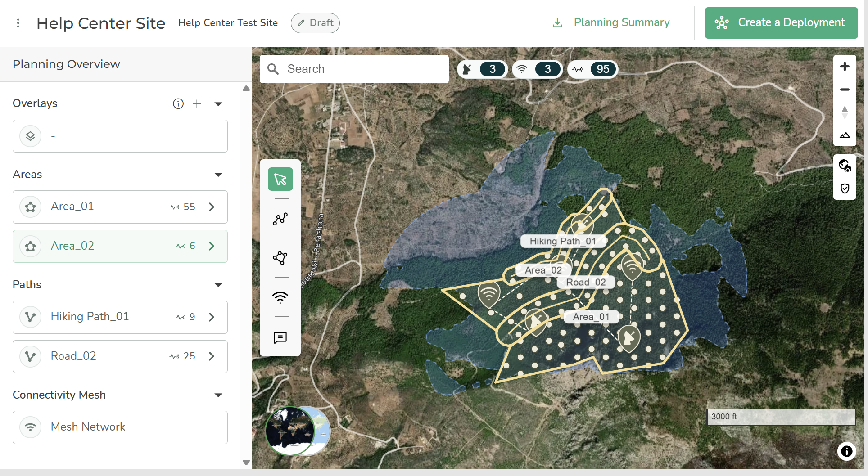
Task: Download the Planning Summary
Action: pyautogui.click(x=611, y=23)
